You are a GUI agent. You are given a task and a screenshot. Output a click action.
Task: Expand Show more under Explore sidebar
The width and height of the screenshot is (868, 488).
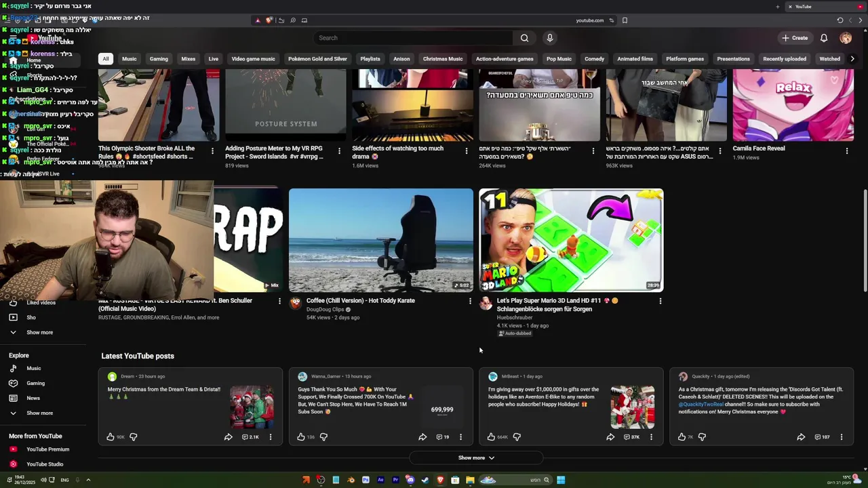coord(39,413)
